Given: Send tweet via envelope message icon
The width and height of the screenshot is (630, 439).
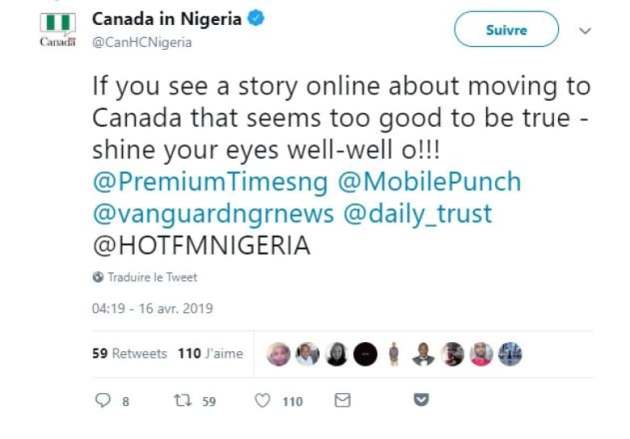Looking at the screenshot, I should [x=342, y=400].
